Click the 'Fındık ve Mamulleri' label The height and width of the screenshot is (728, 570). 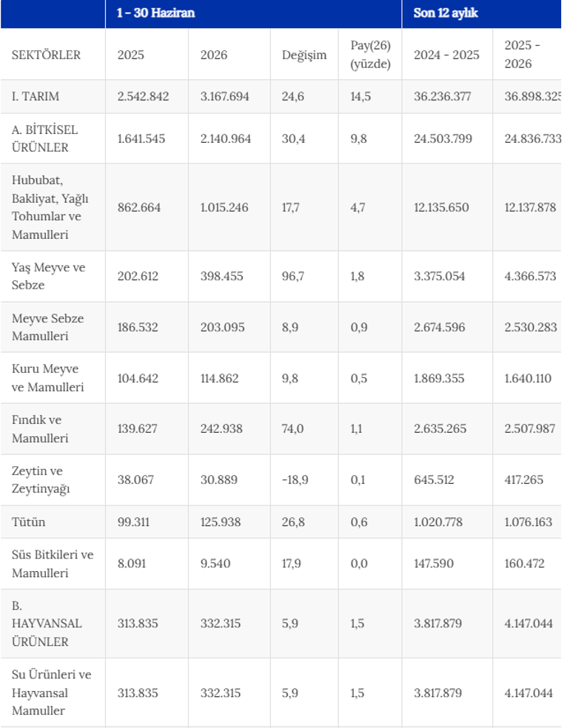coord(40,429)
